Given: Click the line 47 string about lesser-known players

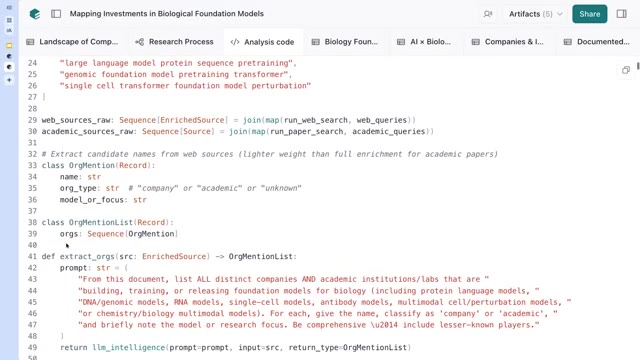Looking at the screenshot, I should (309, 325).
